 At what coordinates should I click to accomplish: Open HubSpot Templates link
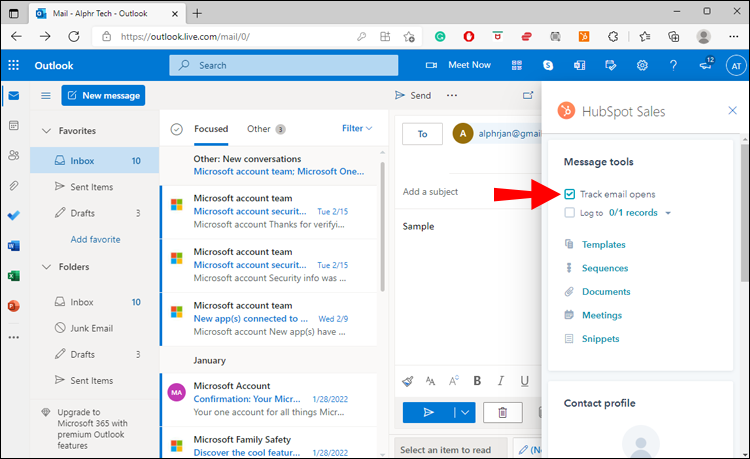click(x=604, y=244)
